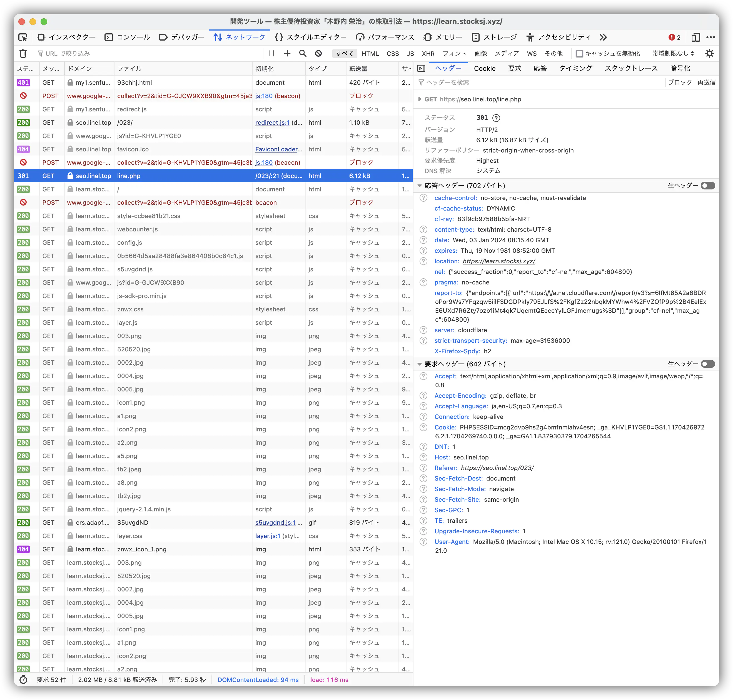This screenshot has height=700, width=733.
Task: Click the Network panel icon
Action: pos(219,37)
